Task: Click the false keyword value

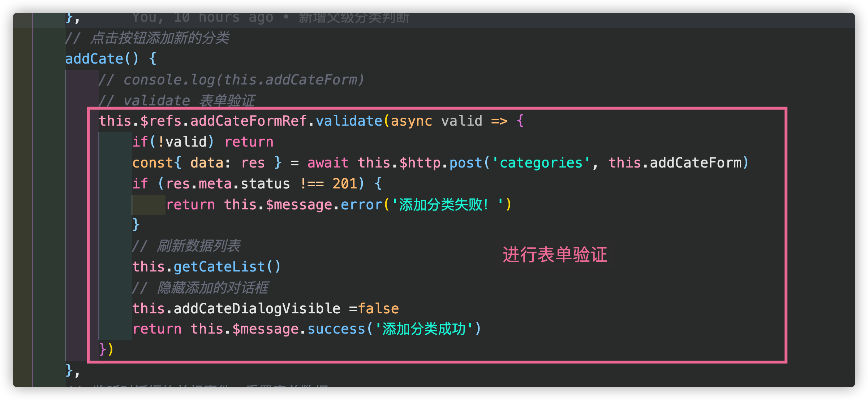Action: [x=378, y=309]
